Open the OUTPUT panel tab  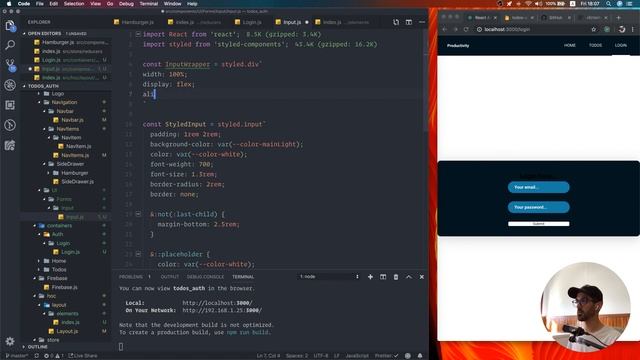pos(169,277)
